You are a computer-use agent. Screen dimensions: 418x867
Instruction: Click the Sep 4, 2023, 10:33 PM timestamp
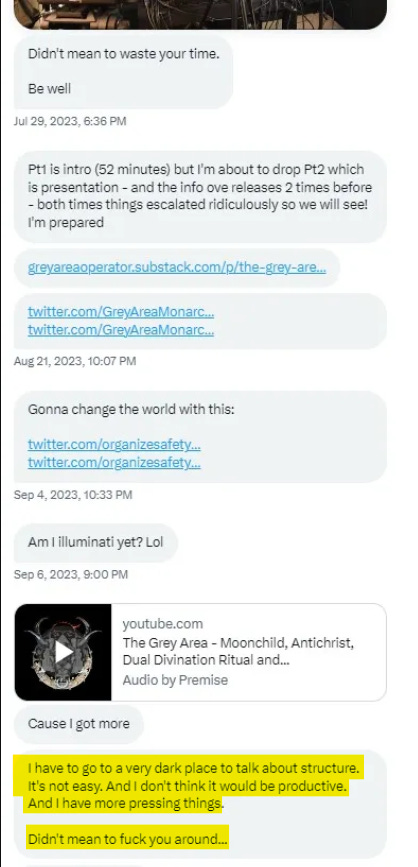[x=73, y=495]
